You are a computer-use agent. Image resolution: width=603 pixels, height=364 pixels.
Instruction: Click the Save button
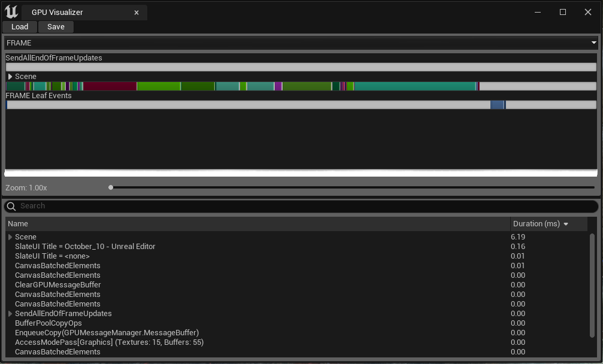click(56, 26)
